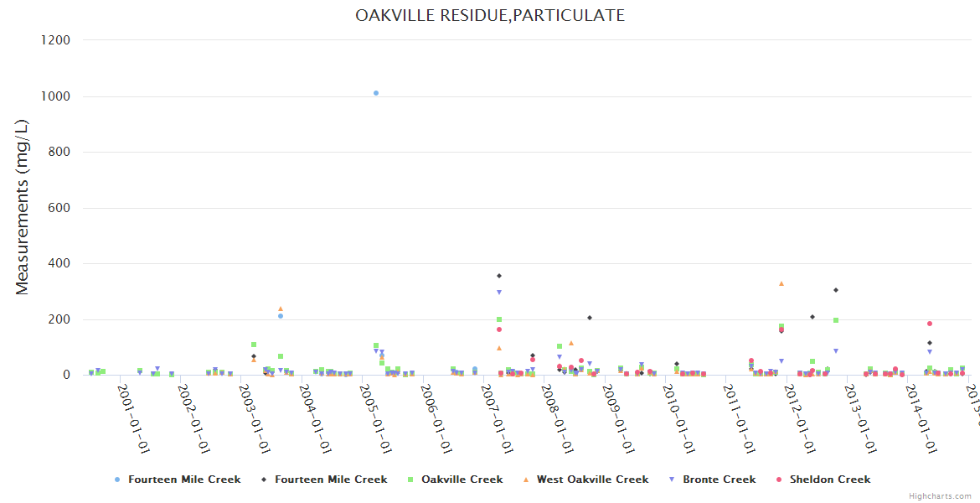The width and height of the screenshot is (980, 503).
Task: Click the blue circle Fourteen Mile Creek legend marker
Action: pyautogui.click(x=117, y=480)
